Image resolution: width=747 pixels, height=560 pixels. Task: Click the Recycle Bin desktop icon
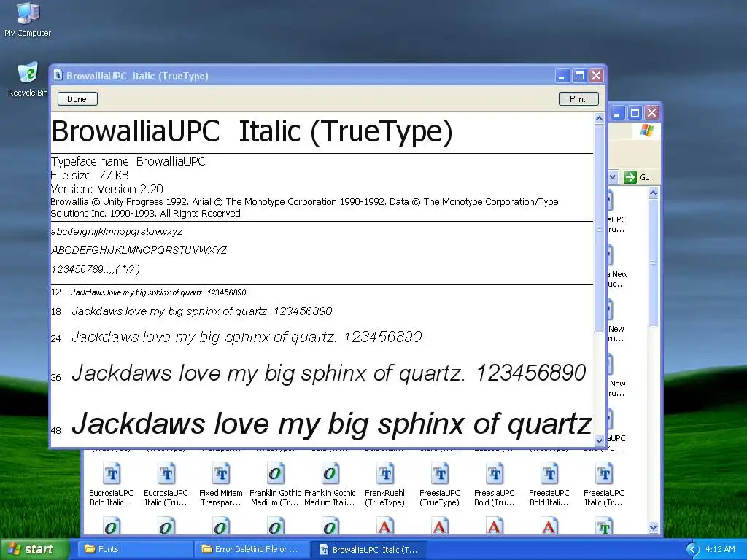[x=28, y=79]
